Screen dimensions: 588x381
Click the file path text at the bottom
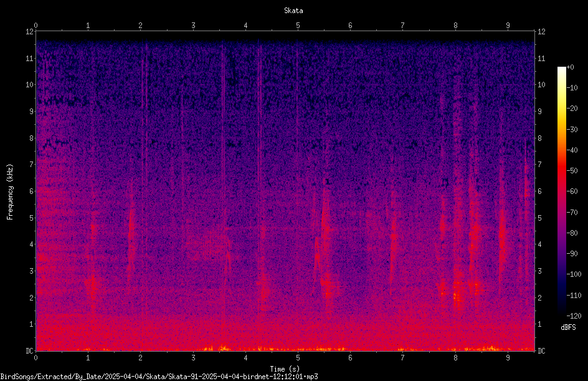(159, 377)
